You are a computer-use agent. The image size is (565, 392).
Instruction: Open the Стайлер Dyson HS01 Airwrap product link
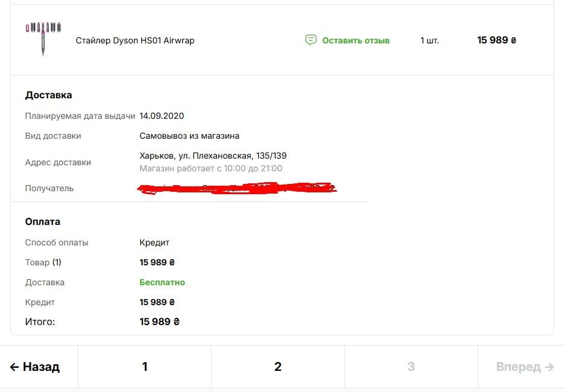click(135, 40)
